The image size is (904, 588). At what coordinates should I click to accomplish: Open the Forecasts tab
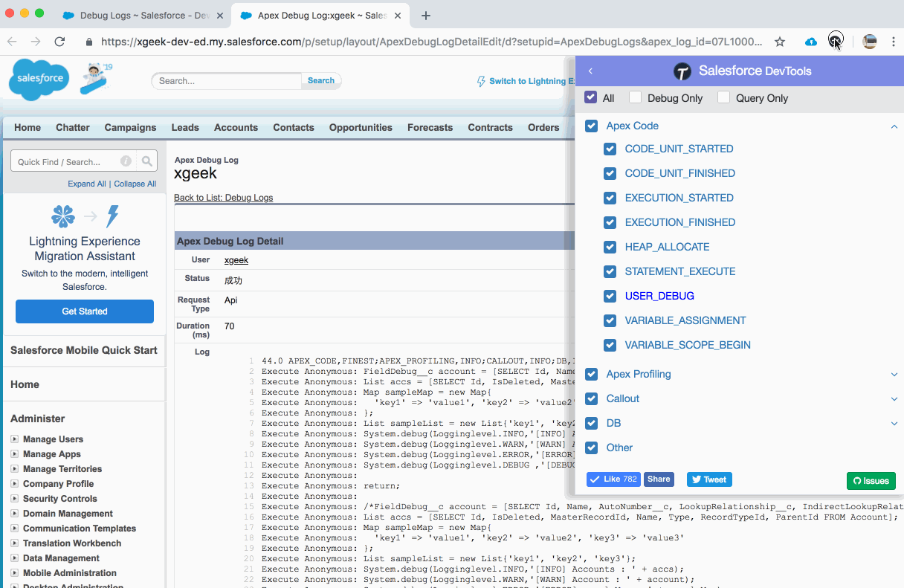pos(430,127)
